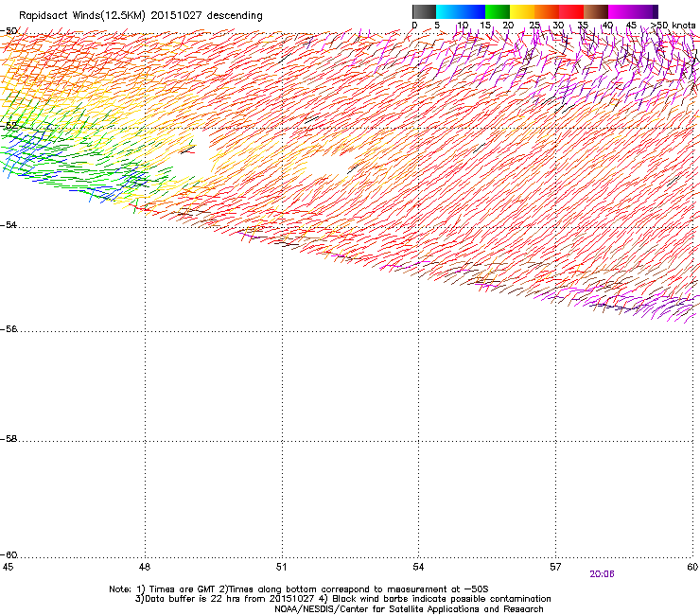Viewport: 700px width, 615px height.
Task: Click the legend value "15" under the color bar
Action: pyautogui.click(x=485, y=25)
